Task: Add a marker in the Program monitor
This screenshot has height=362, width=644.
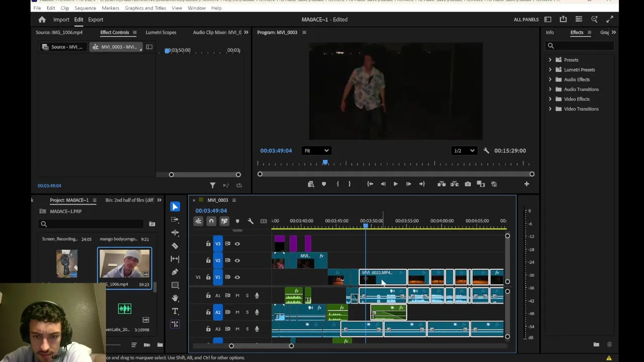Action: click(324, 184)
